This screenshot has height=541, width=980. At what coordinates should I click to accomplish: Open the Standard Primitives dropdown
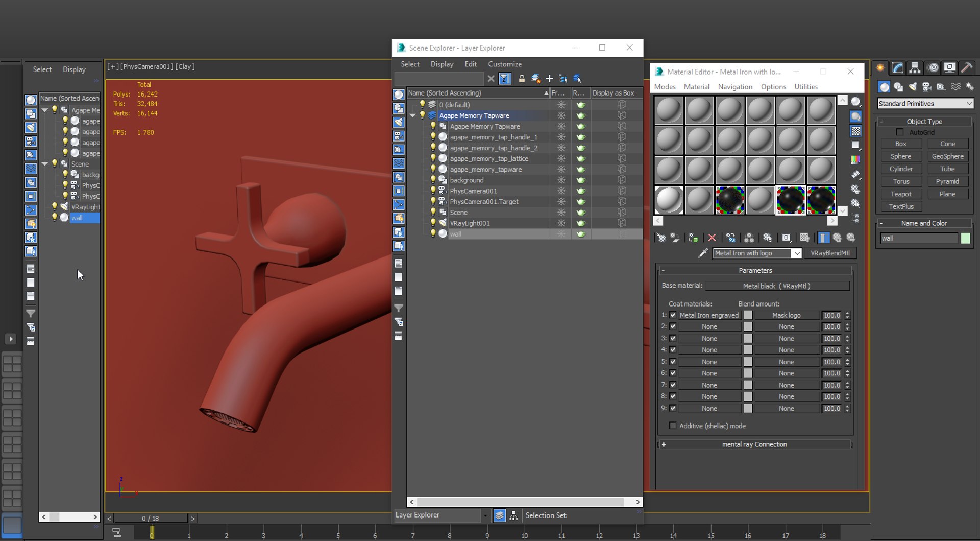[x=925, y=104]
